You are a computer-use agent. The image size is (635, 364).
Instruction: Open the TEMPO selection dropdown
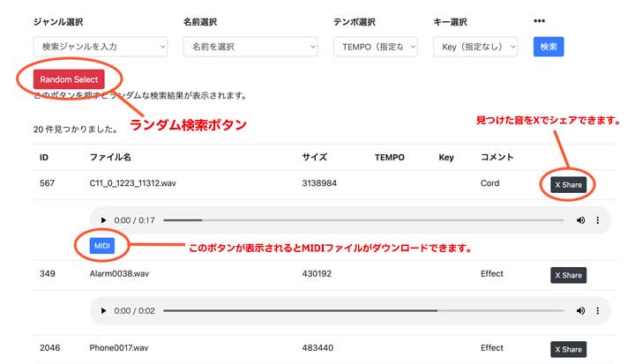coord(375,47)
